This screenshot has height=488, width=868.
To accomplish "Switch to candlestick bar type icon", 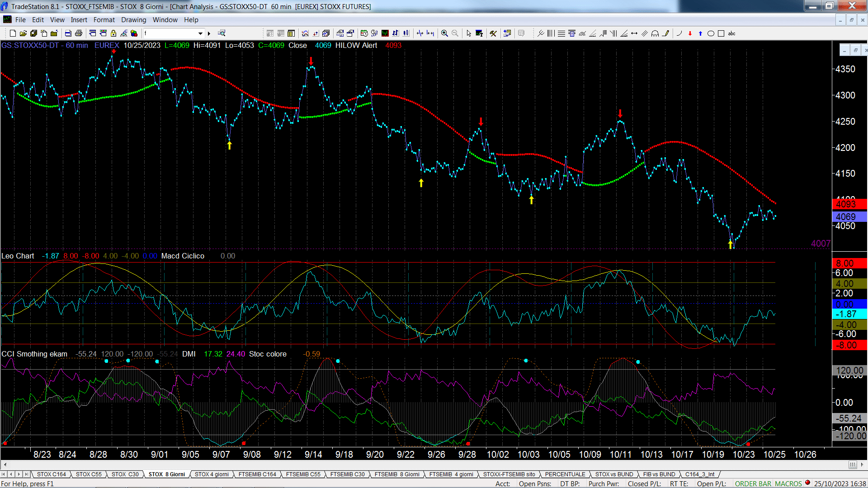I will pos(406,33).
